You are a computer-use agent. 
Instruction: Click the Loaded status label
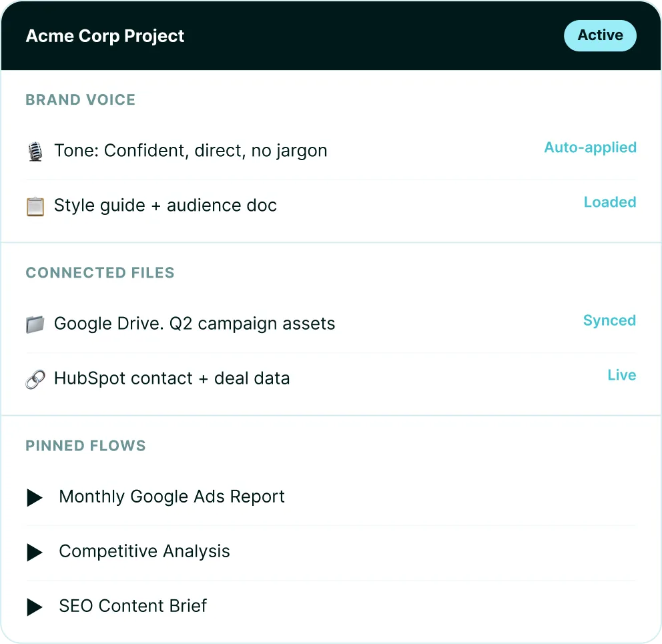tap(610, 202)
